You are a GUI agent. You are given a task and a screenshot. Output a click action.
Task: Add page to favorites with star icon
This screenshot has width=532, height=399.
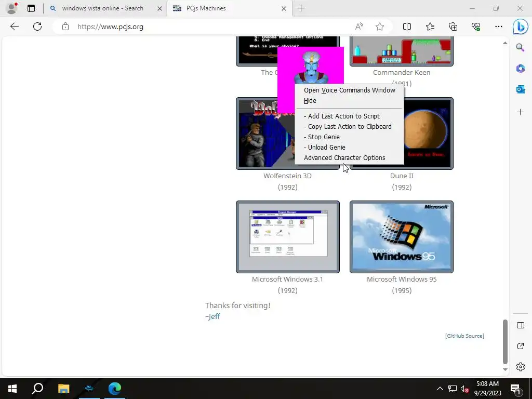pyautogui.click(x=380, y=26)
